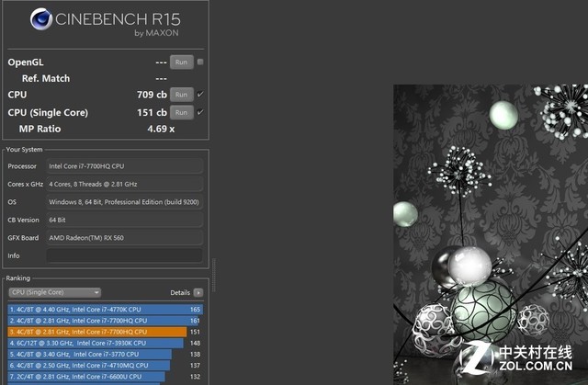Select ranking entry 2 i7-7700HQ scoring 161
This screenshot has width=588, height=385.
click(x=106, y=321)
